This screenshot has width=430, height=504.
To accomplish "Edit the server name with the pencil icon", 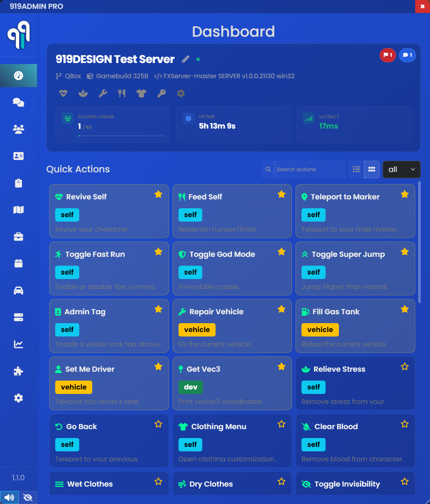I will point(186,59).
